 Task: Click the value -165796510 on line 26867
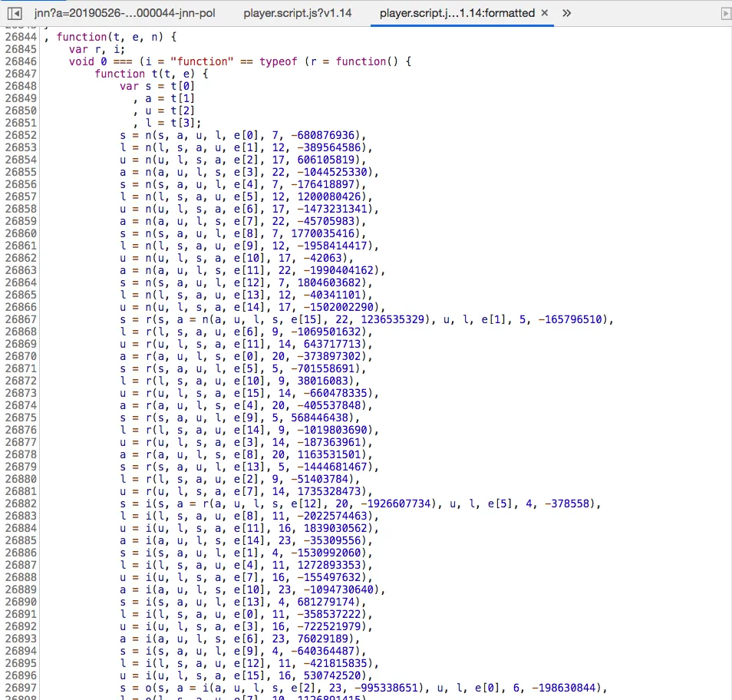click(570, 319)
